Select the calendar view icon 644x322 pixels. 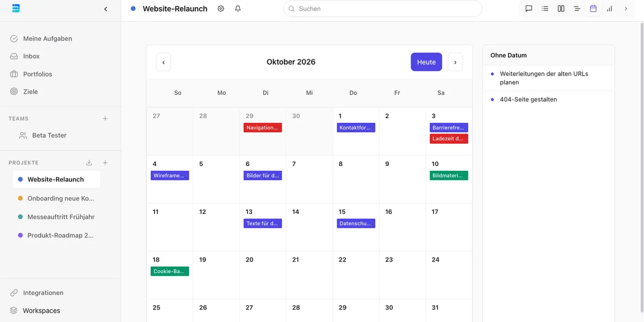point(593,9)
